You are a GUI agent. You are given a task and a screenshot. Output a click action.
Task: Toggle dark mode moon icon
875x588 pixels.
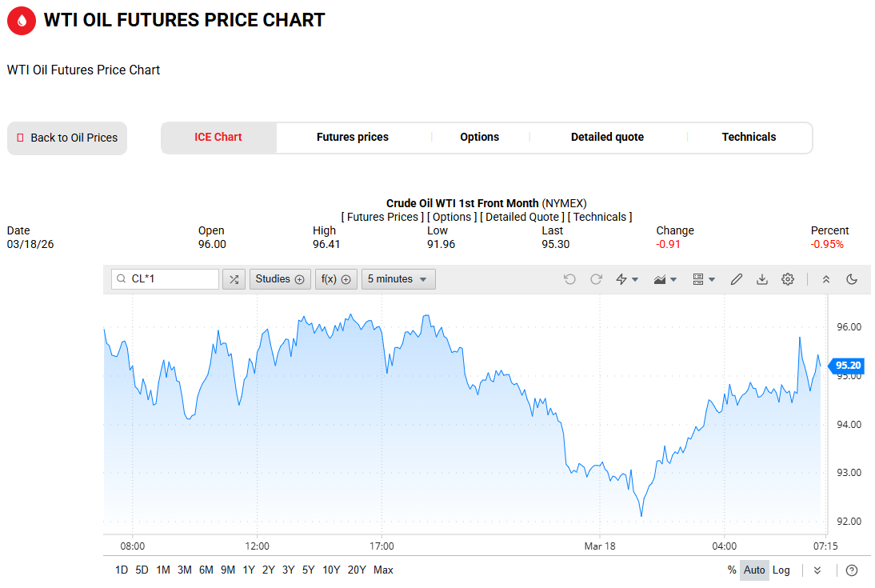(x=852, y=279)
